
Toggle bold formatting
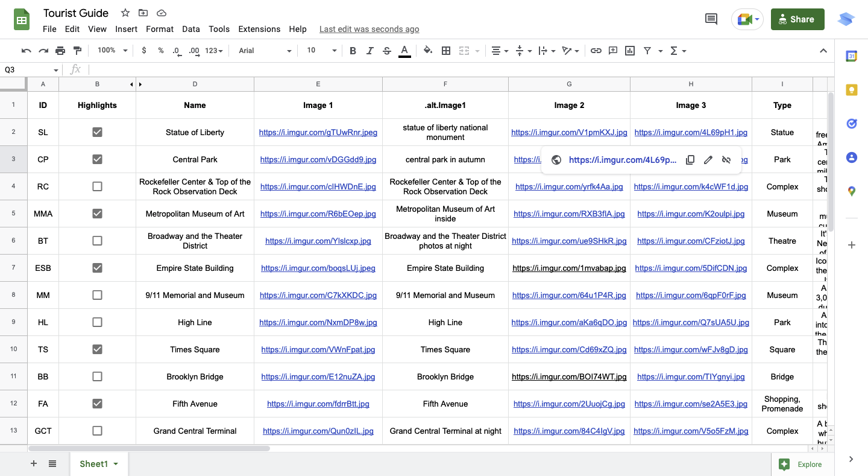point(353,51)
